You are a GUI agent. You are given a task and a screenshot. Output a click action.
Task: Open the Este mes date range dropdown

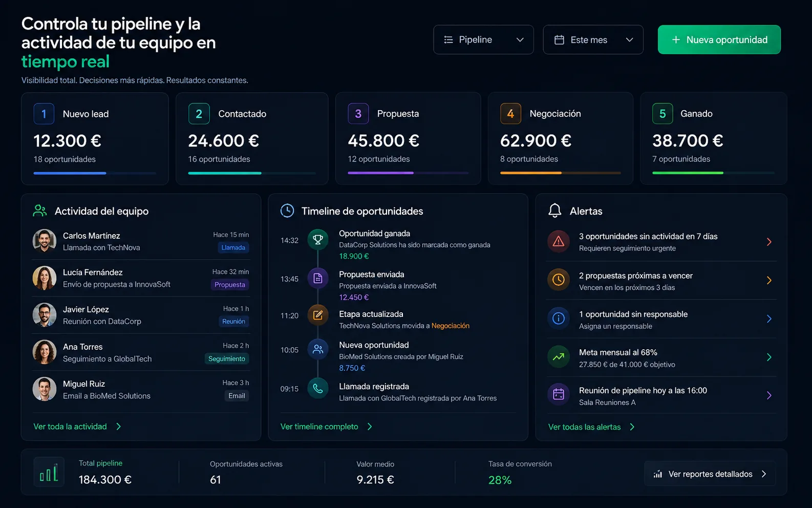[x=593, y=39]
